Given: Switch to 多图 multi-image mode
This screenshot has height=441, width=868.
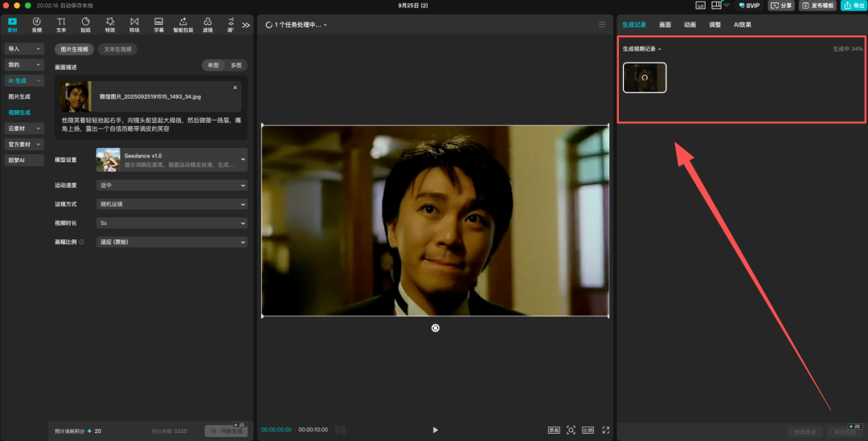Looking at the screenshot, I should click(x=235, y=66).
